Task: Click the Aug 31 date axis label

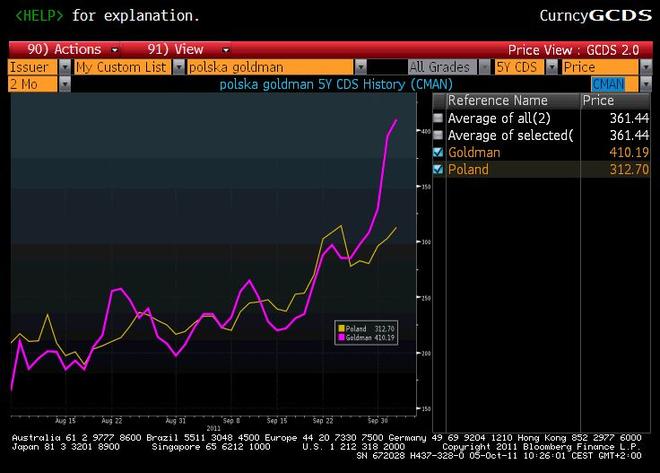Action: click(x=176, y=420)
